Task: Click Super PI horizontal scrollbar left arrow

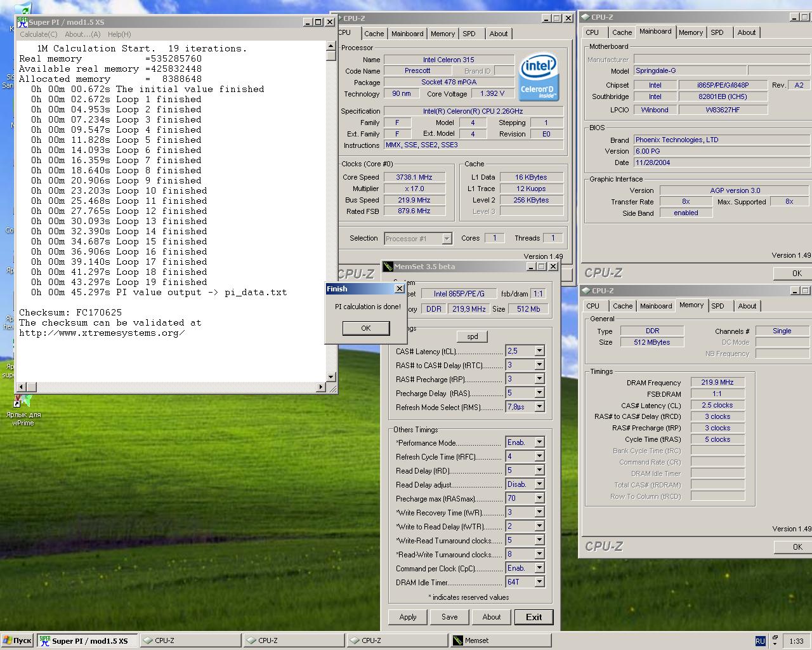Action: coord(22,387)
